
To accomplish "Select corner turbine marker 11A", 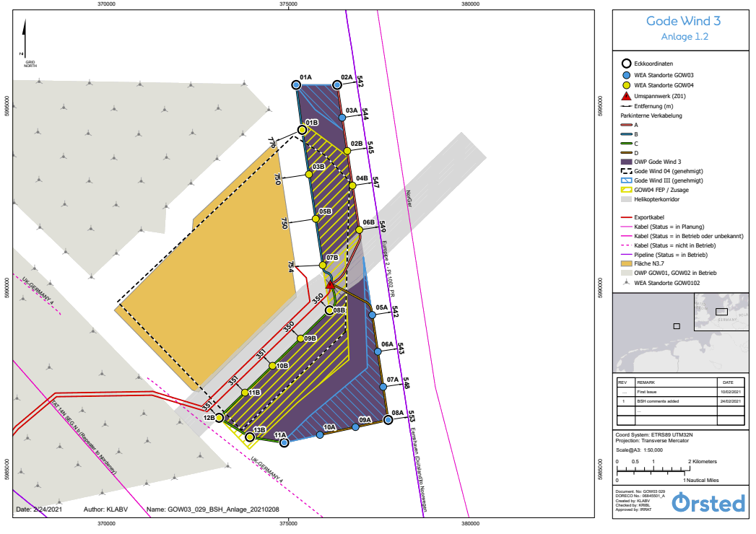I will (x=284, y=442).
